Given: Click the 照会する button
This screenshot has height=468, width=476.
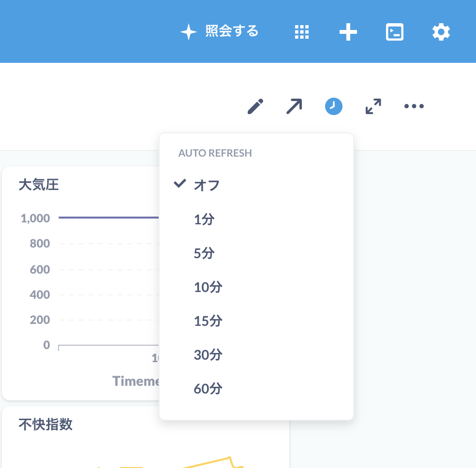Looking at the screenshot, I should point(219,31).
